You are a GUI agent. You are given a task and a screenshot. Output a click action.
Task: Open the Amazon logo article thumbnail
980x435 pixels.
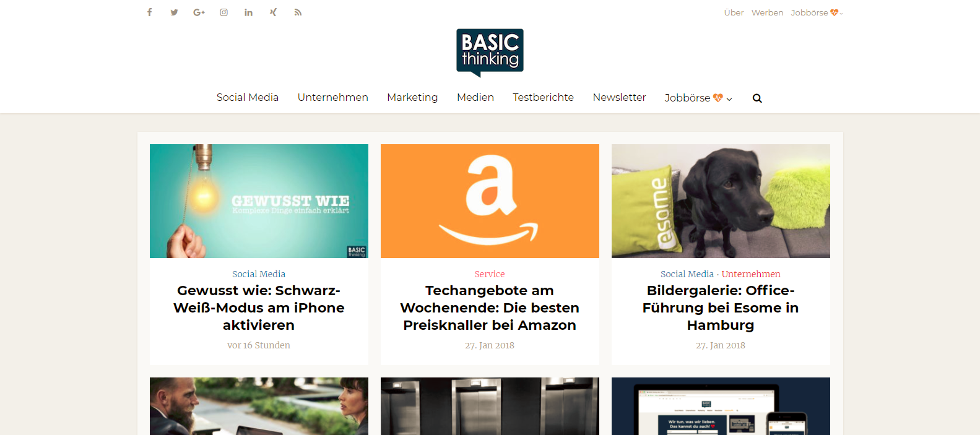point(490,201)
